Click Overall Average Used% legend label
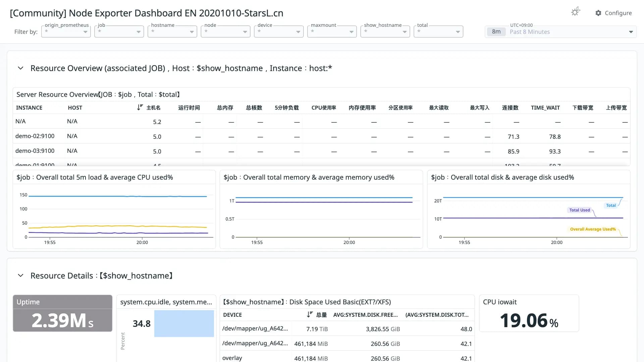Viewport: 644px width, 362px height. click(593, 229)
